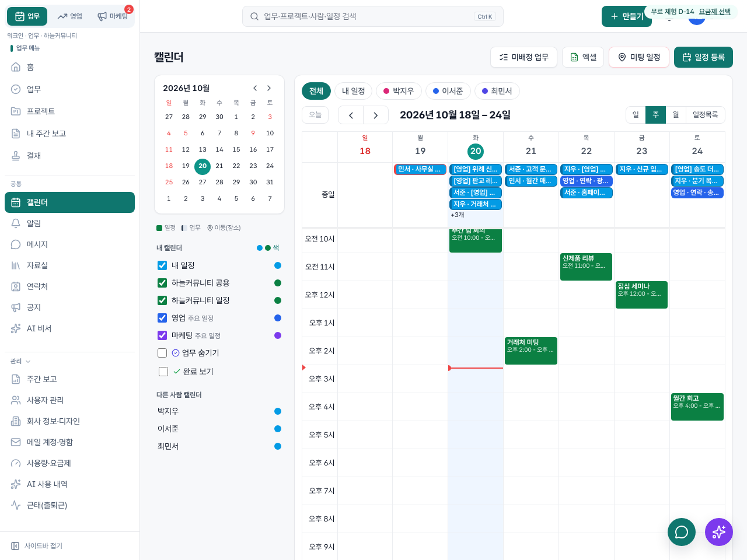Open 요금제 선택 link
This screenshot has width=747, height=560.
point(714,12)
